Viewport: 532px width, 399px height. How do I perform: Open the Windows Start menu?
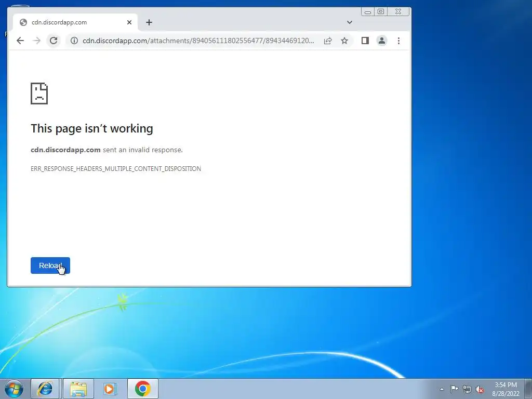point(14,389)
